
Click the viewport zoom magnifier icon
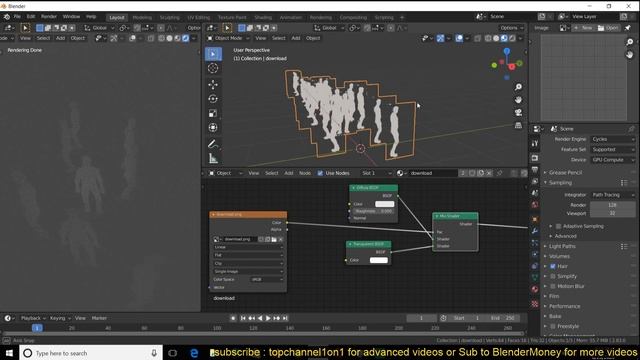(x=518, y=87)
